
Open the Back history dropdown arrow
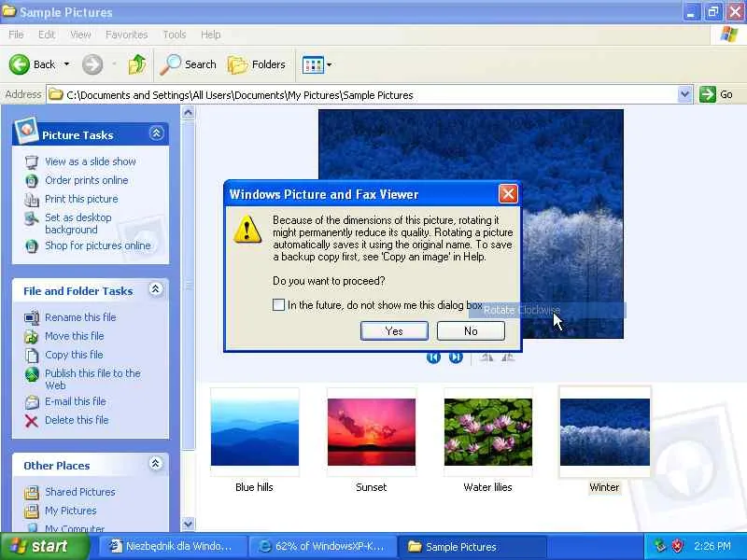pyautogui.click(x=66, y=63)
